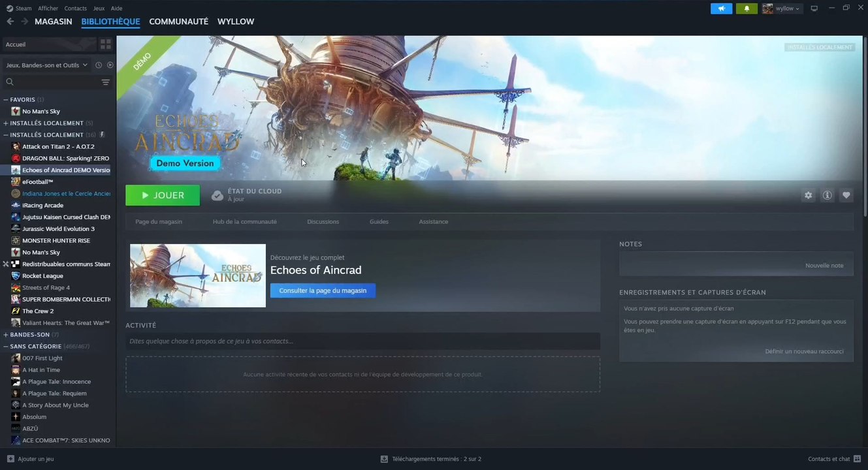Image resolution: width=868 pixels, height=470 pixels.
Task: Open the wyllow account dropdown
Action: 788,8
